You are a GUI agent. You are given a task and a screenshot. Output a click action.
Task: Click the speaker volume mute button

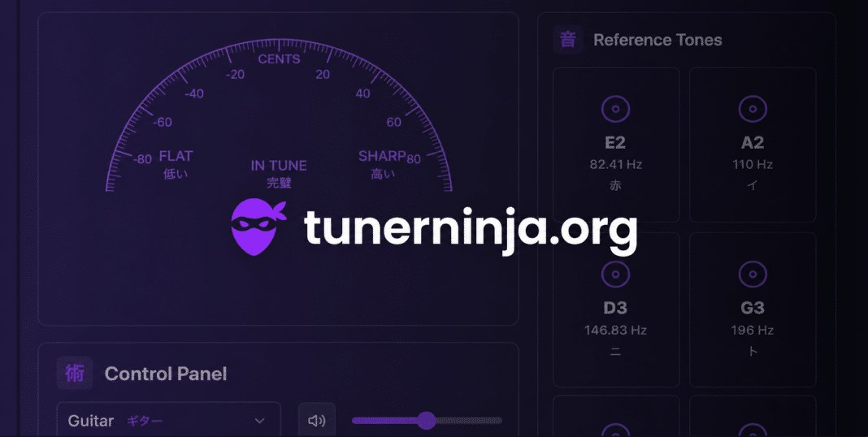click(317, 421)
